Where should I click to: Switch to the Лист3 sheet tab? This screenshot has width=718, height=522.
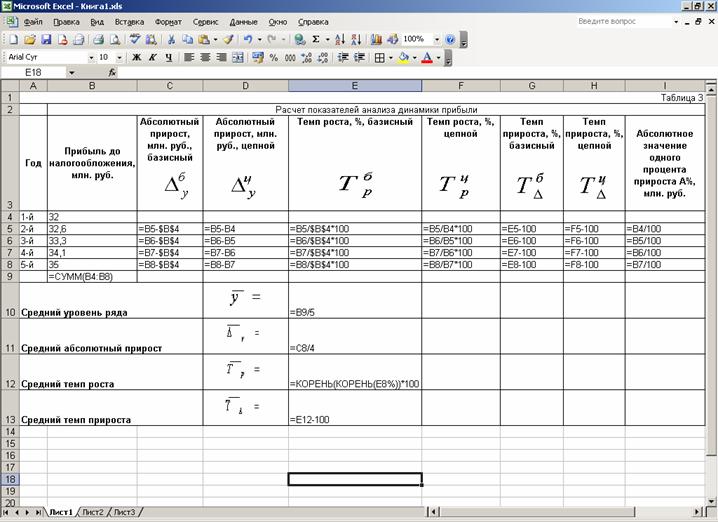point(124,512)
